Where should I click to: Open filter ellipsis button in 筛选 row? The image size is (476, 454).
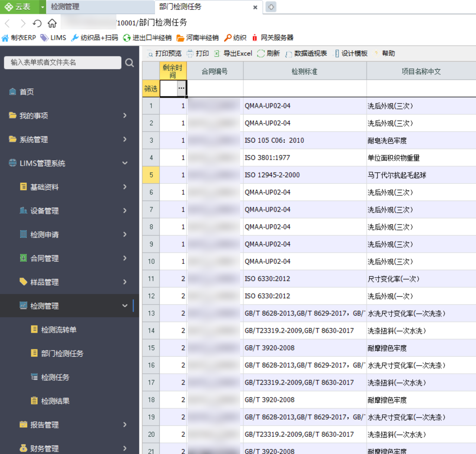coord(181,88)
